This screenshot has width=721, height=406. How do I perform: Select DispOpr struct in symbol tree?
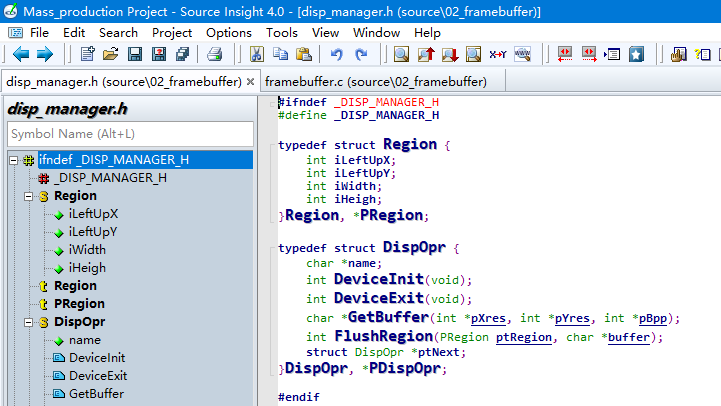click(x=80, y=322)
